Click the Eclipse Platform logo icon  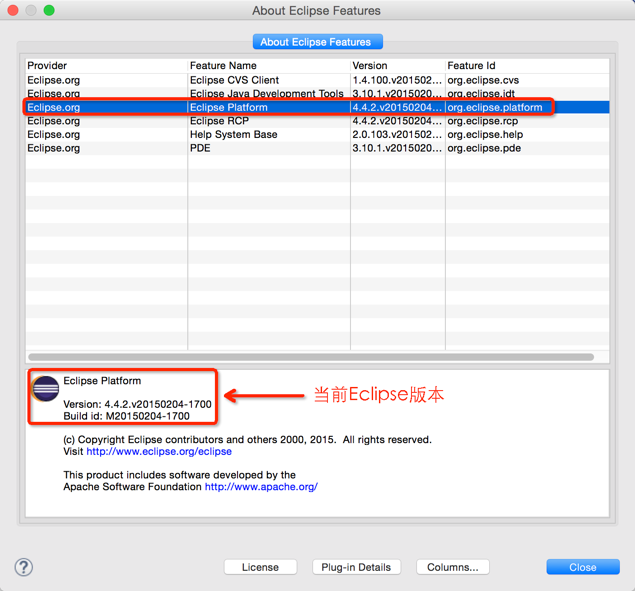46,389
